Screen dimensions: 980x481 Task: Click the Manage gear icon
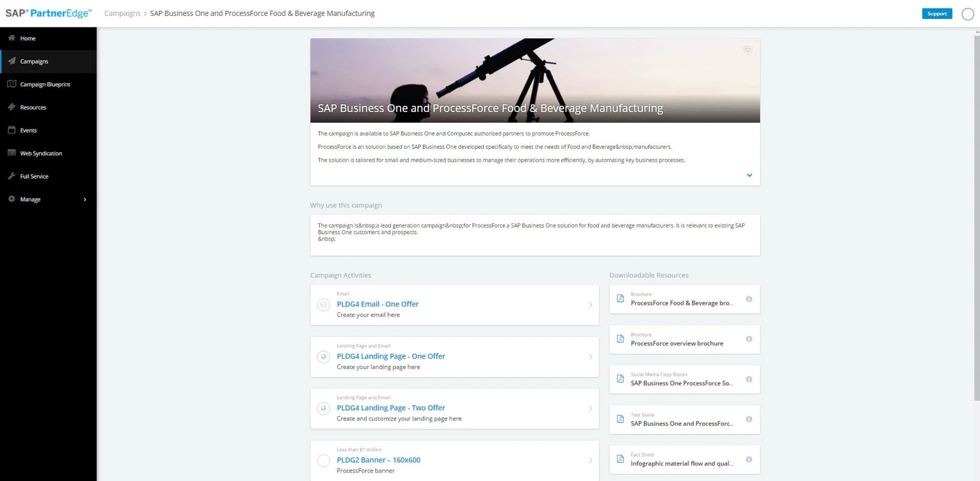12,199
